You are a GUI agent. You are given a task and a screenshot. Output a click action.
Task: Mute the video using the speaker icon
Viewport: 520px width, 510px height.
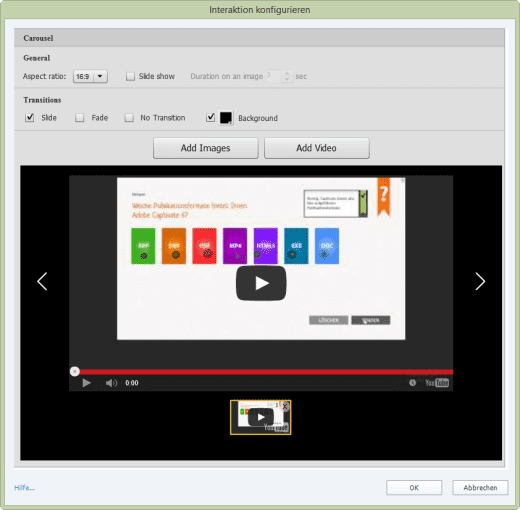(111, 383)
